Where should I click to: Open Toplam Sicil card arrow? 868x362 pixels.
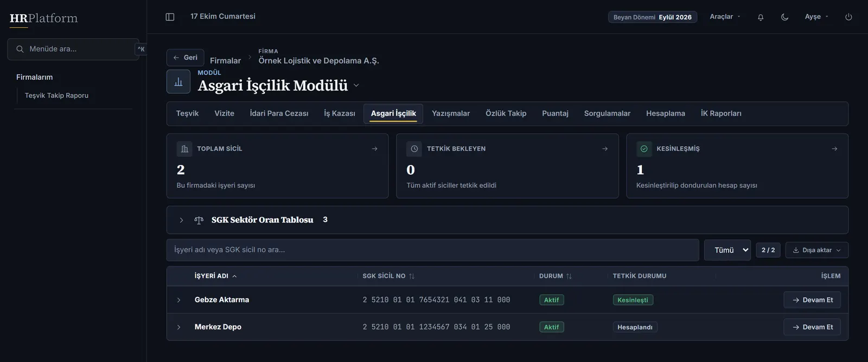pyautogui.click(x=374, y=149)
